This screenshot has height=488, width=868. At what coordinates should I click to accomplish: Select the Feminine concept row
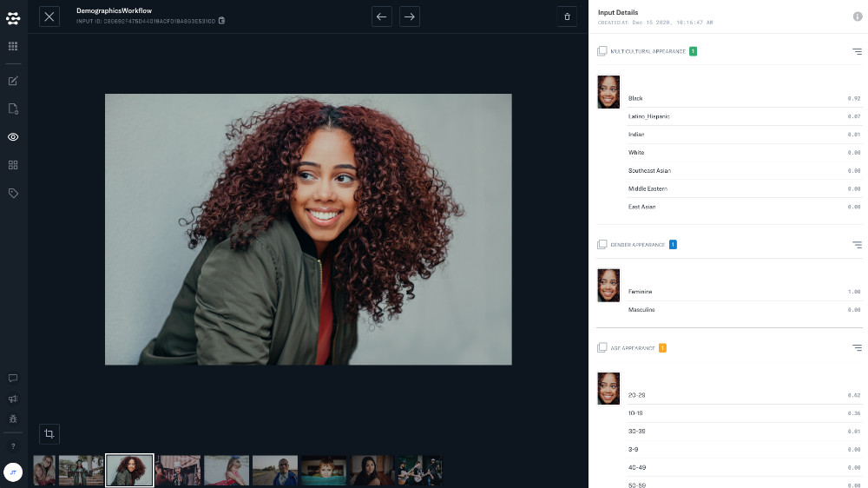tap(744, 292)
